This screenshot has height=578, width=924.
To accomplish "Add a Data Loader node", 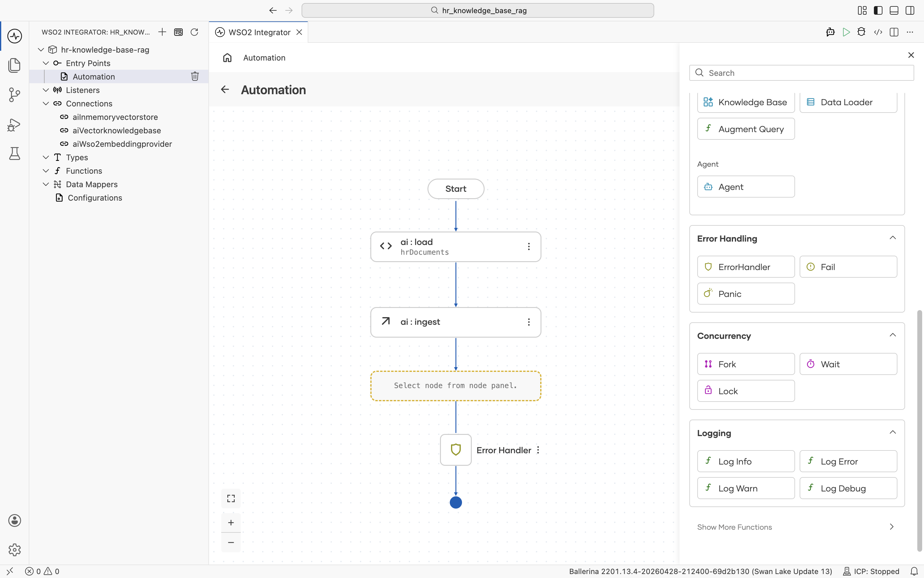I will click(x=849, y=102).
